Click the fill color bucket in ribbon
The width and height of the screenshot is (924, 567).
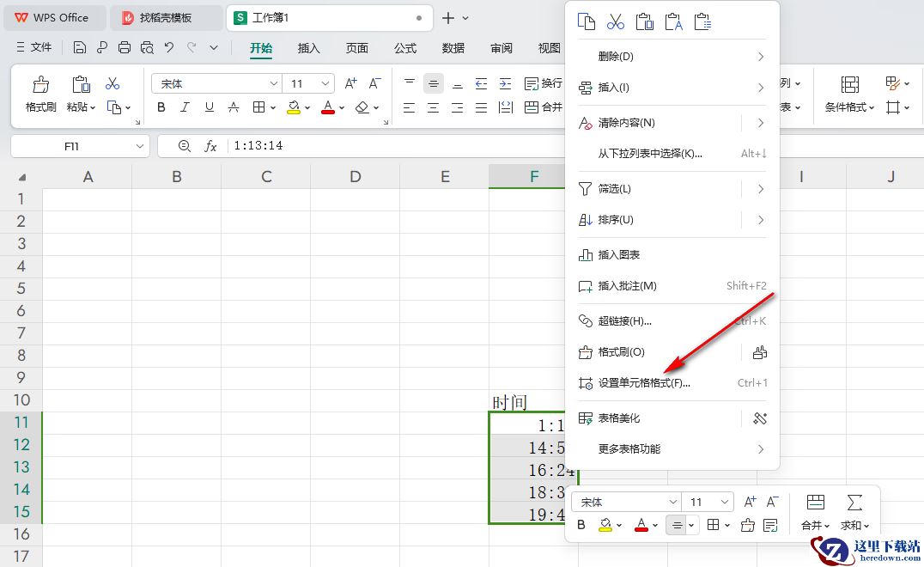pos(294,107)
